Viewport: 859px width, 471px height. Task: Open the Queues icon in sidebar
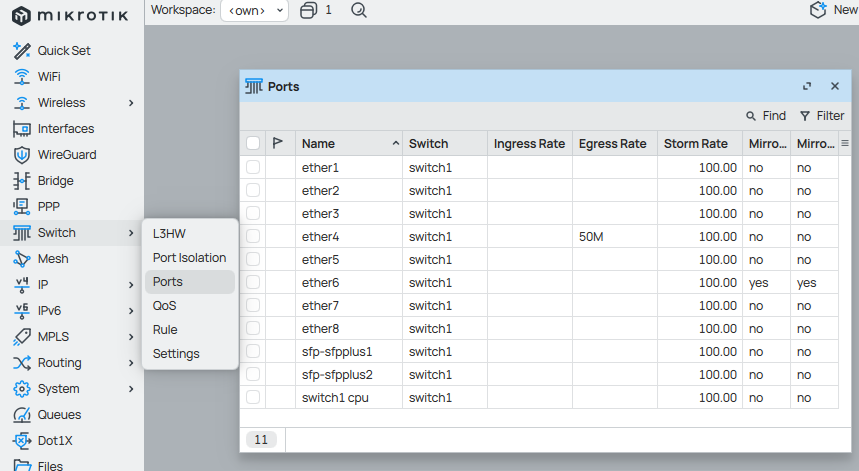tap(21, 415)
